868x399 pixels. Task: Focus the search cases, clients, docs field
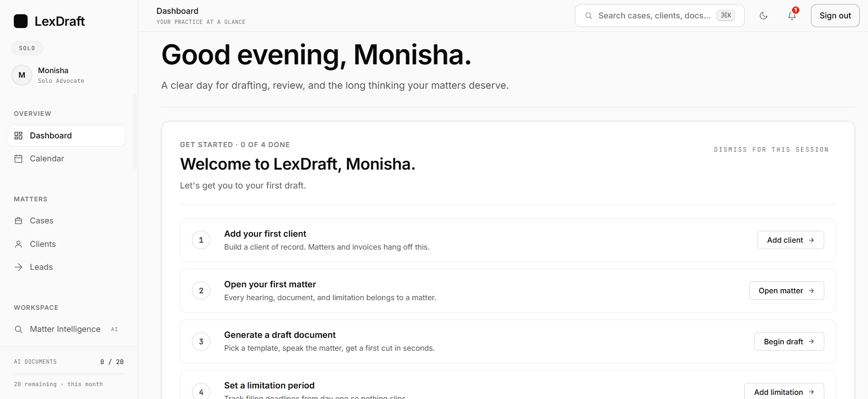pyautogui.click(x=660, y=16)
